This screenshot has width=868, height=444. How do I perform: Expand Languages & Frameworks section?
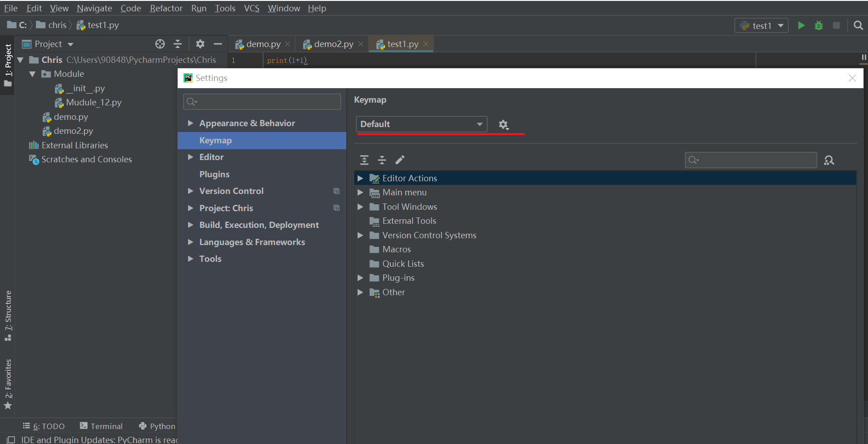[191, 242]
